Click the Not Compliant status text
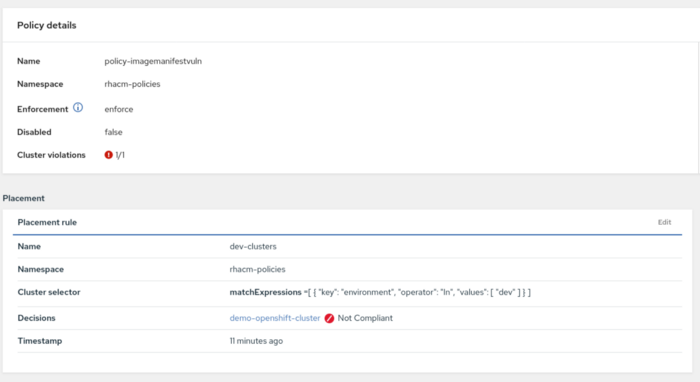700x382 pixels. point(365,318)
